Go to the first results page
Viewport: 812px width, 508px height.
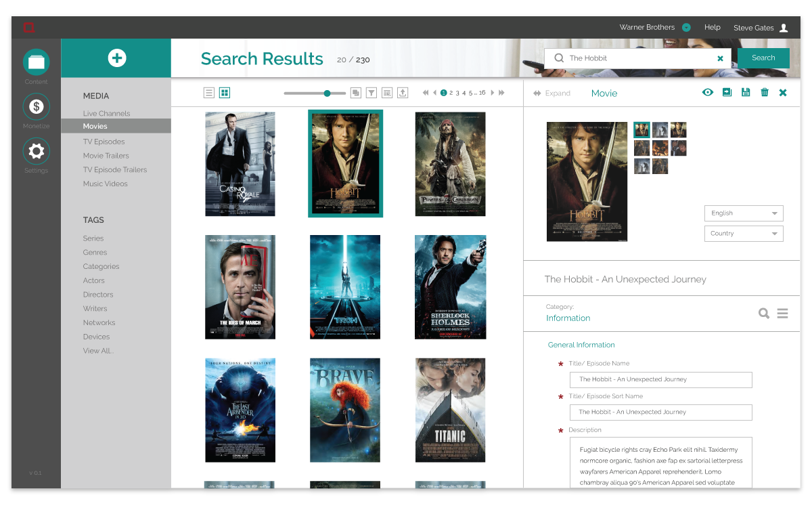click(x=426, y=93)
